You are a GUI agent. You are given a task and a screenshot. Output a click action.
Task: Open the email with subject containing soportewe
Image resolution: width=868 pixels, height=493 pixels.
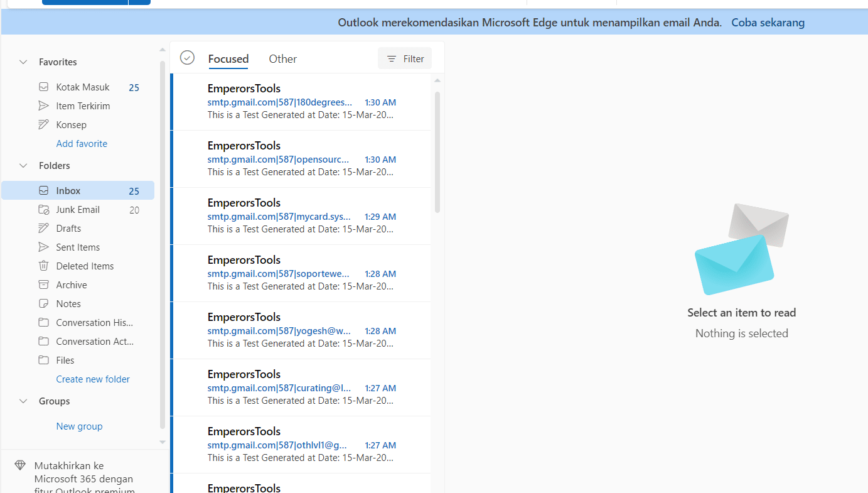(x=301, y=274)
